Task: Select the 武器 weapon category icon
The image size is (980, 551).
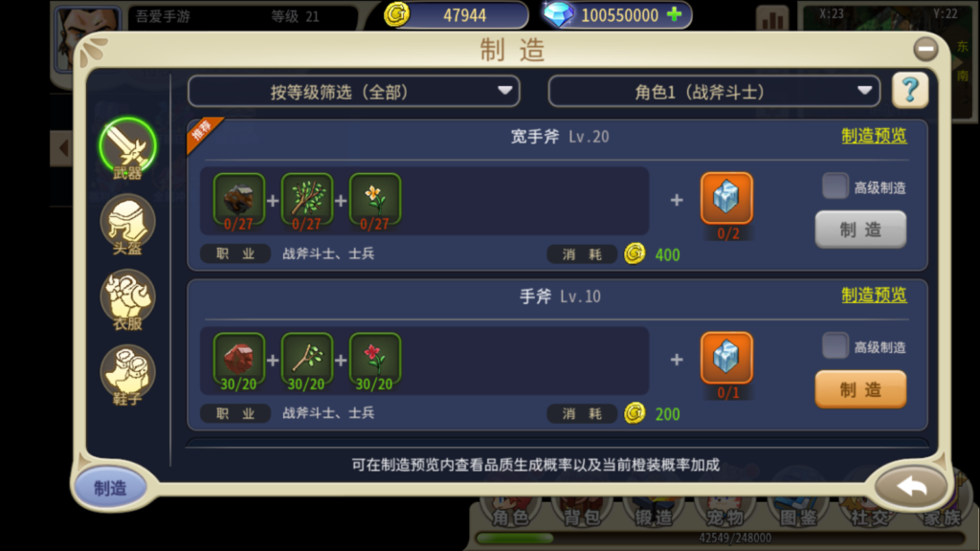Action: [x=127, y=147]
